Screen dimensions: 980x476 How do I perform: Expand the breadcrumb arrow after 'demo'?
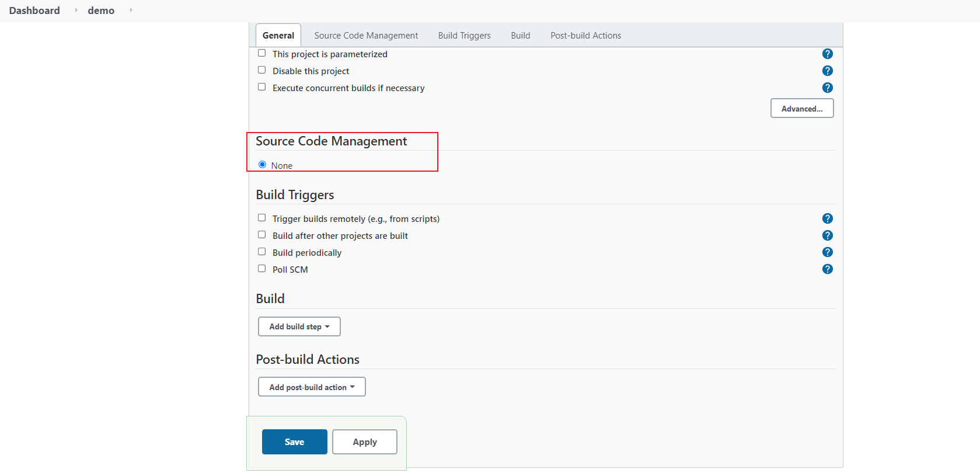131,10
